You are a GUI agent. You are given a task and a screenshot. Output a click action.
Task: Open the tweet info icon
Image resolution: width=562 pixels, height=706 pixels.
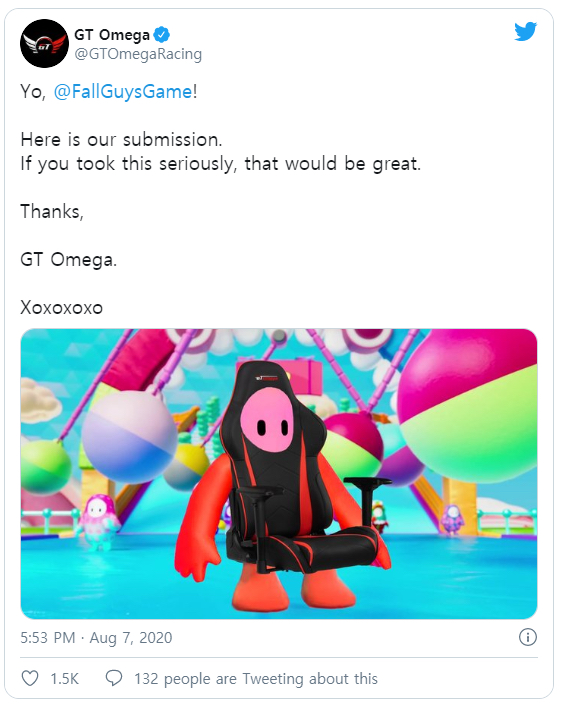[x=528, y=637]
